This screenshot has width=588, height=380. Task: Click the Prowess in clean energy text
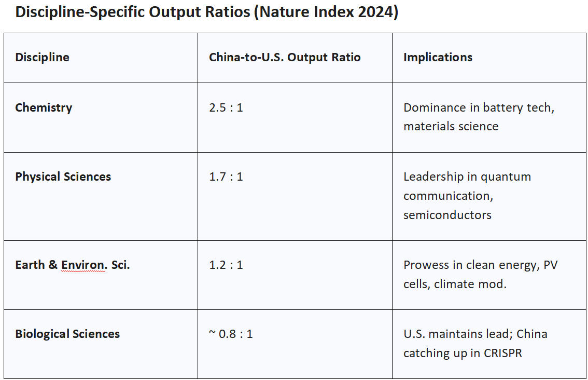pos(469,265)
